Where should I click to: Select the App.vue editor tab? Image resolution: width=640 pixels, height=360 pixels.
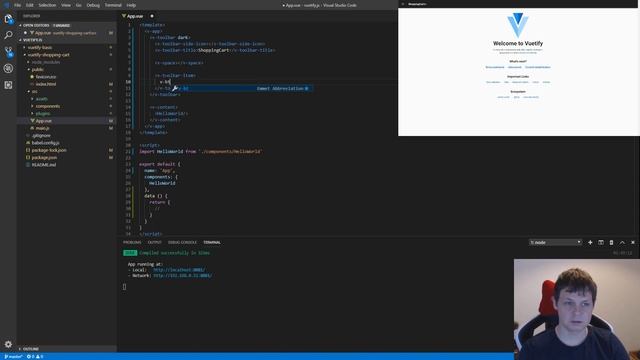click(x=135, y=16)
